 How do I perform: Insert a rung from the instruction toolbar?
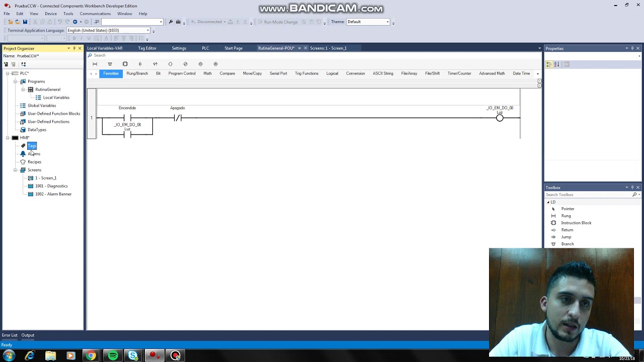click(x=95, y=64)
